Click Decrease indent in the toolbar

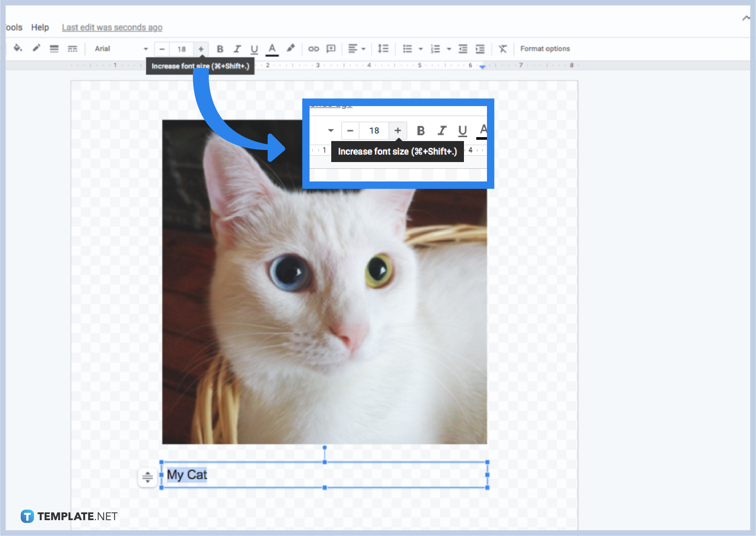tap(463, 49)
